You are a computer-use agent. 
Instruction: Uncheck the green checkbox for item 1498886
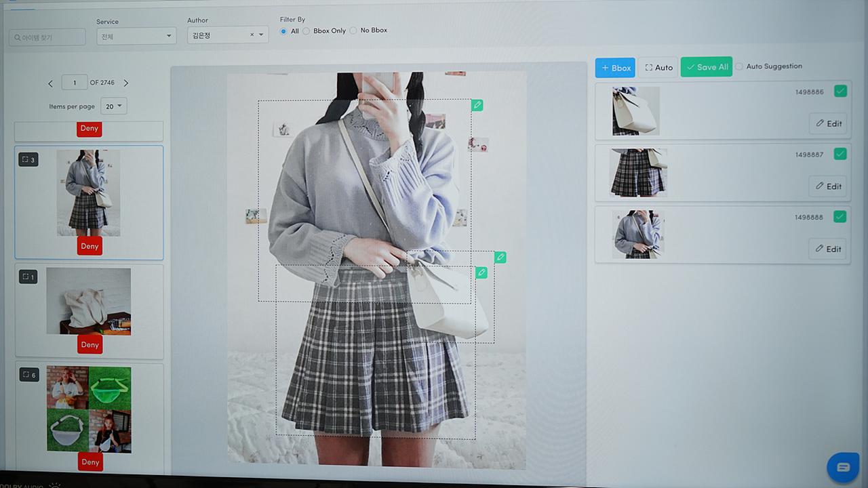tap(840, 91)
